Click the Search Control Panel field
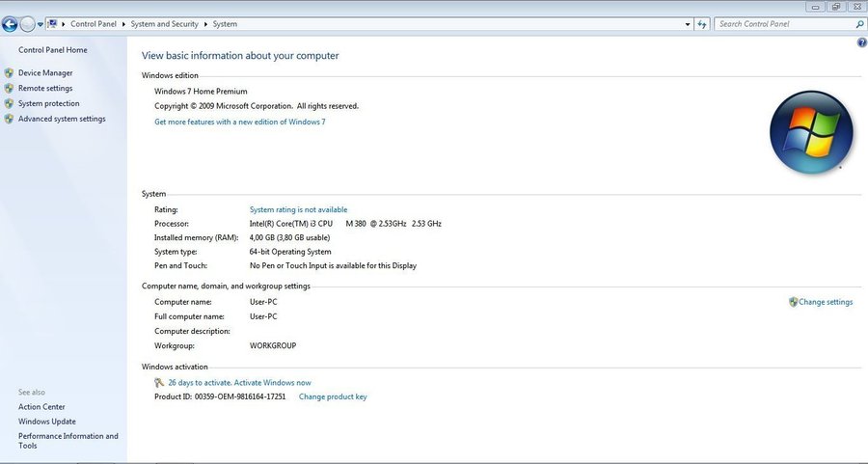868x464 pixels. (783, 24)
